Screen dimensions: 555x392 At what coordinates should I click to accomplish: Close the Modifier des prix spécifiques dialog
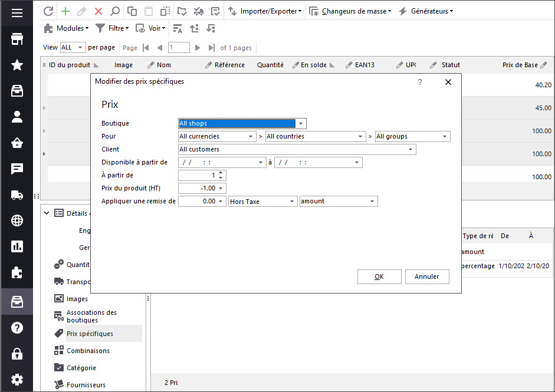[x=448, y=82]
